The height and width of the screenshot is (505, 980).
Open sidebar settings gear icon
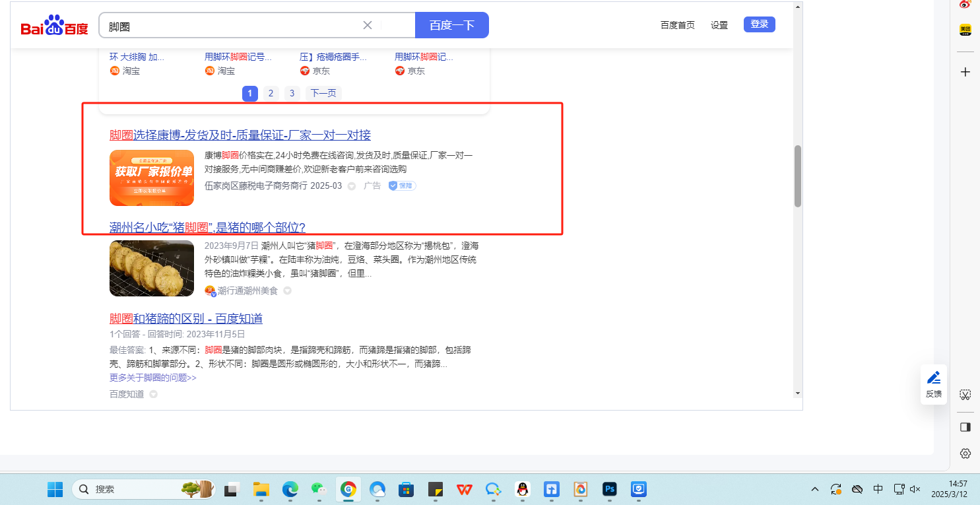coord(965,454)
